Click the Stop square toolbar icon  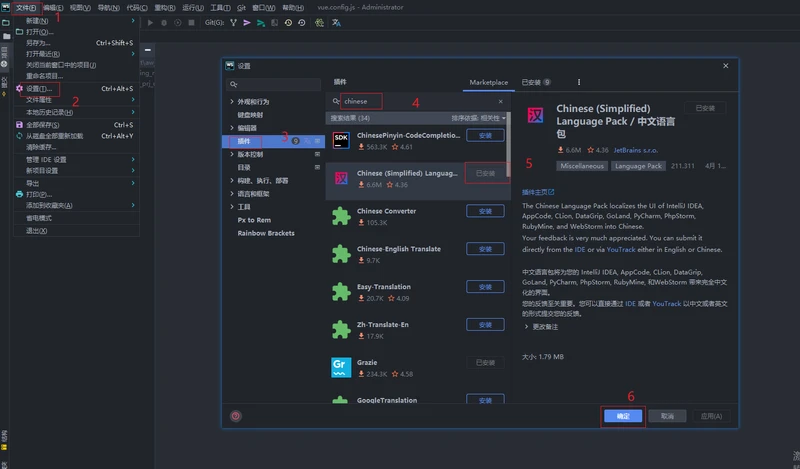[191, 22]
